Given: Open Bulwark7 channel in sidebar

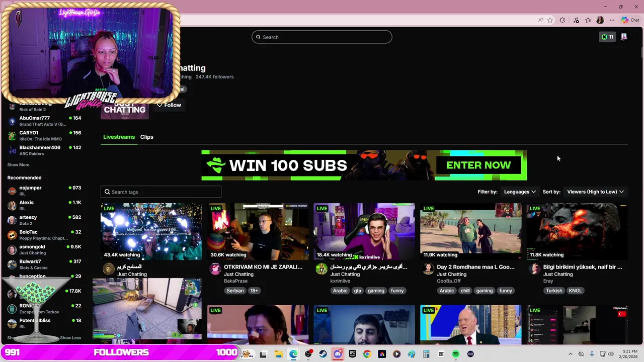Looking at the screenshot, I should 44,264.
